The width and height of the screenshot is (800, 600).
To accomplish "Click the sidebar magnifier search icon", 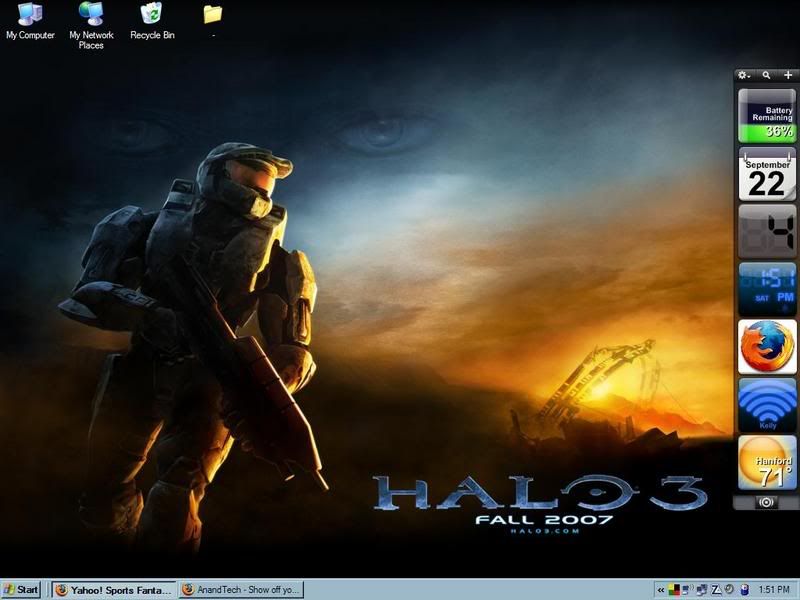I will 766,75.
